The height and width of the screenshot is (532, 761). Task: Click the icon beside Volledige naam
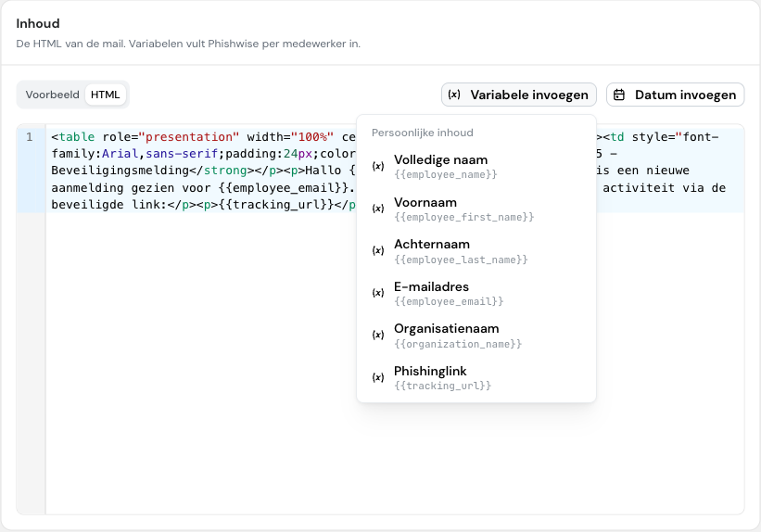[x=378, y=167]
